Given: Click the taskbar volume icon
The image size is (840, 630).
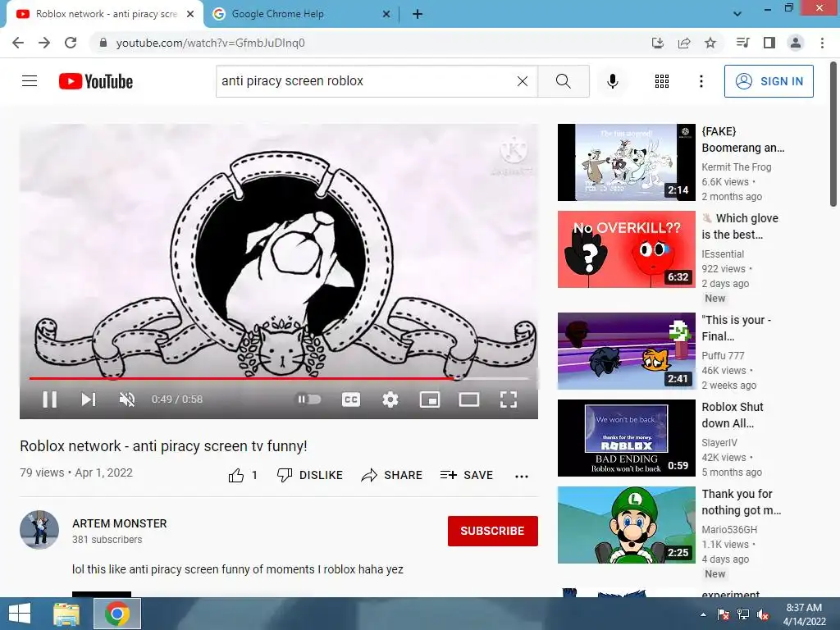Looking at the screenshot, I should coord(763,615).
